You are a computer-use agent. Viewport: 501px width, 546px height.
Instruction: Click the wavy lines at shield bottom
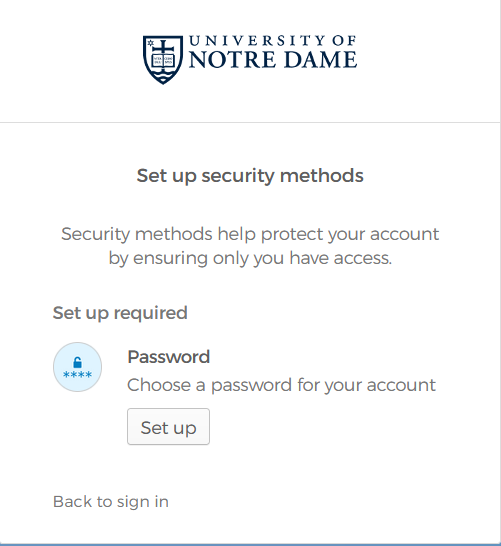coord(163,74)
